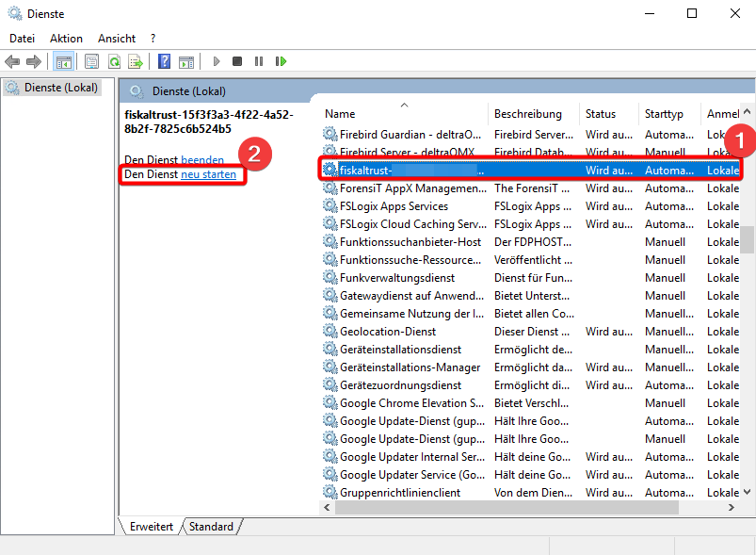Viewport: 756px width, 555px height.
Task: Sort the list by the Name column header
Action: 340,114
